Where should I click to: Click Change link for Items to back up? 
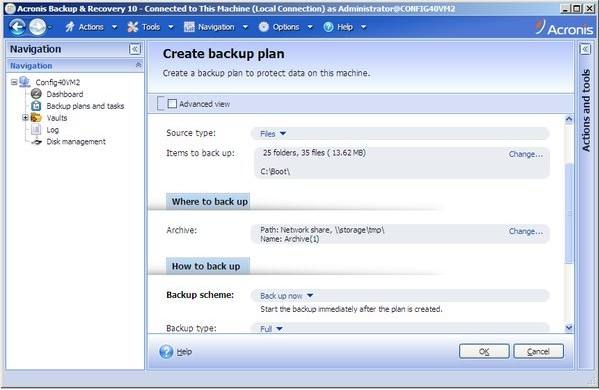coord(525,154)
